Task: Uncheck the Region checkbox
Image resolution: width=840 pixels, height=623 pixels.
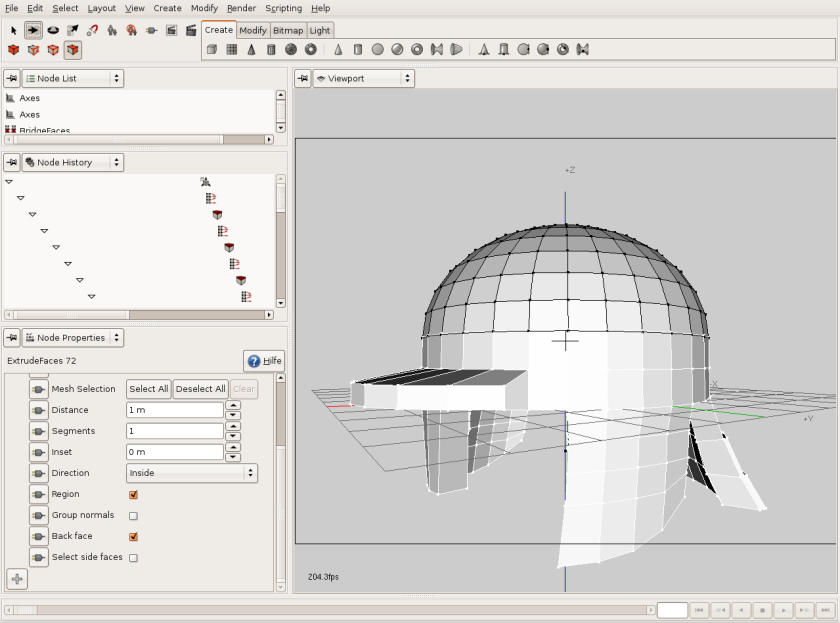Action: [133, 494]
